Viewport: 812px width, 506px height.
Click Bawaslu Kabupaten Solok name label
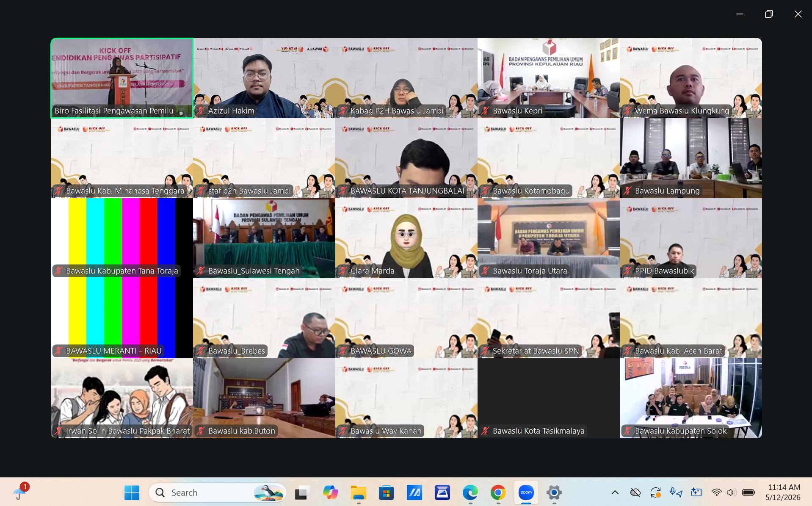(x=681, y=431)
